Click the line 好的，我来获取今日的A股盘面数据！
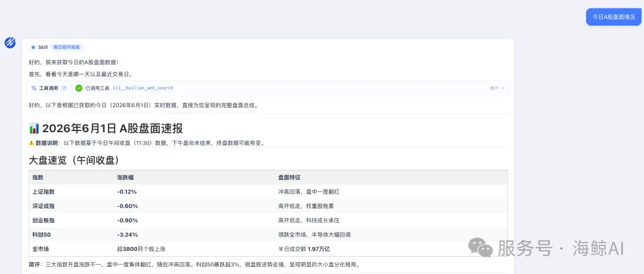 [73, 63]
